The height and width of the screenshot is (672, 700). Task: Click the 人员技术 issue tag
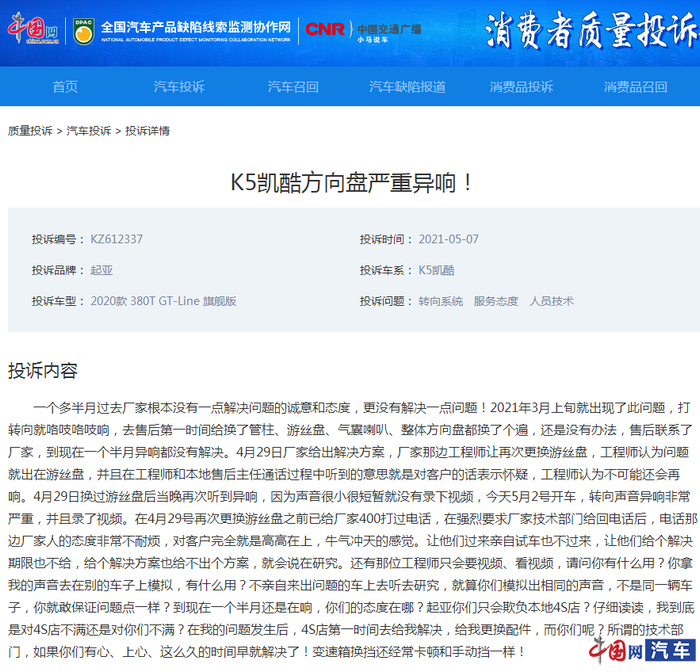point(551,301)
